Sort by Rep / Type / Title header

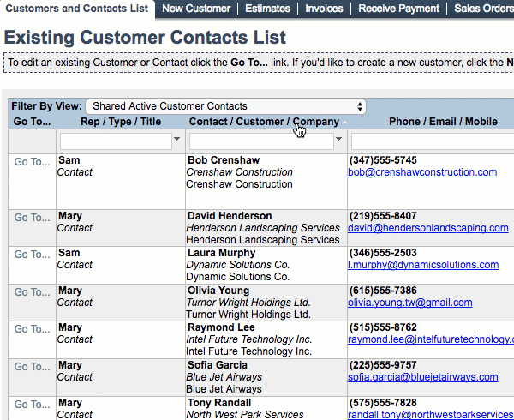click(x=121, y=122)
